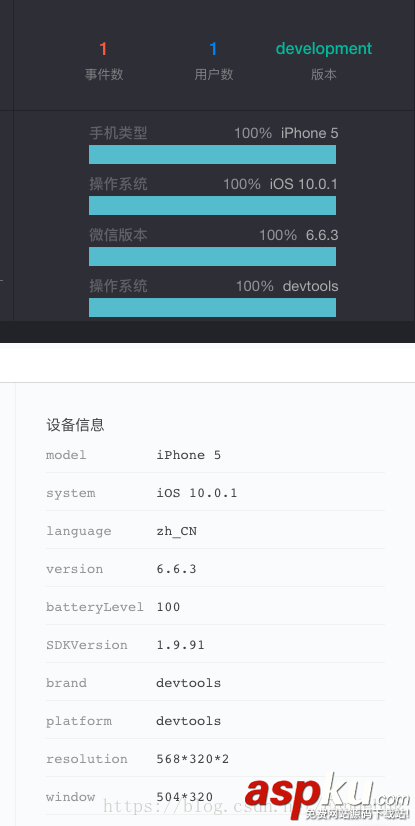Click the 'batteryLevel' key label
This screenshot has height=826, width=415.
95,607
